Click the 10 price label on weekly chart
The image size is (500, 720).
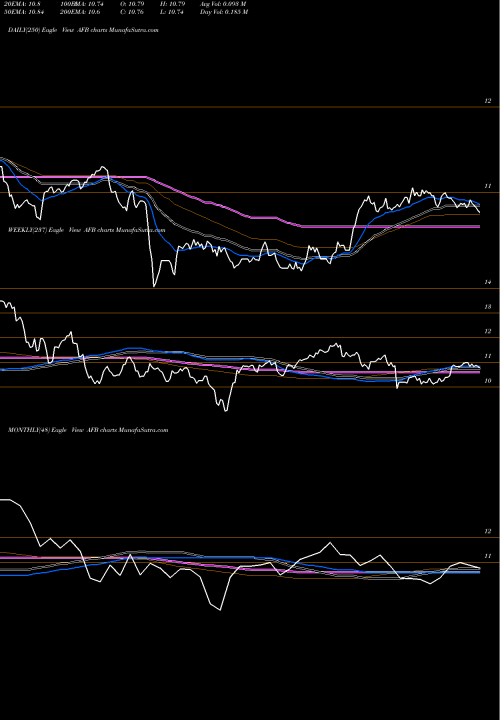488,381
